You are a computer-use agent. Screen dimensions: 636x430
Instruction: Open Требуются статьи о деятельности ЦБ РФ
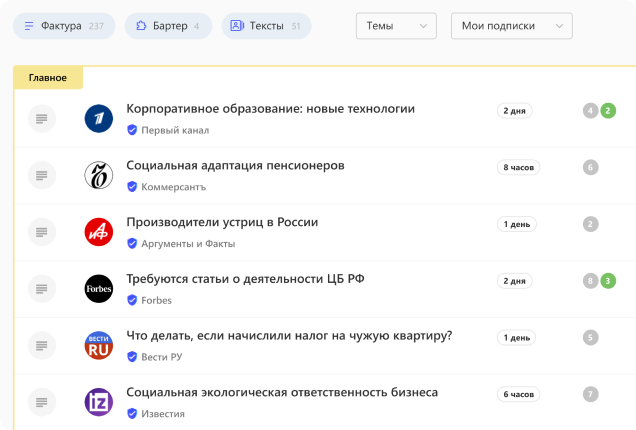click(x=245, y=279)
